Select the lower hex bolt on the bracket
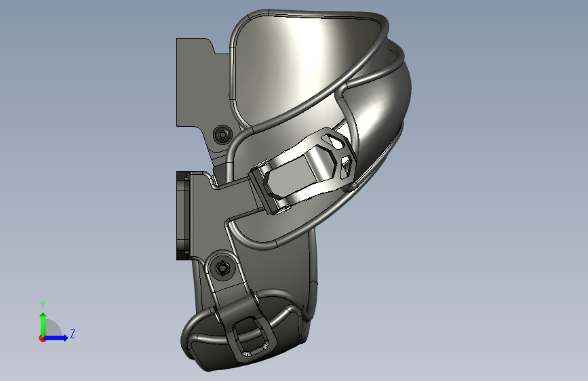This screenshot has width=588, height=381. point(222,268)
